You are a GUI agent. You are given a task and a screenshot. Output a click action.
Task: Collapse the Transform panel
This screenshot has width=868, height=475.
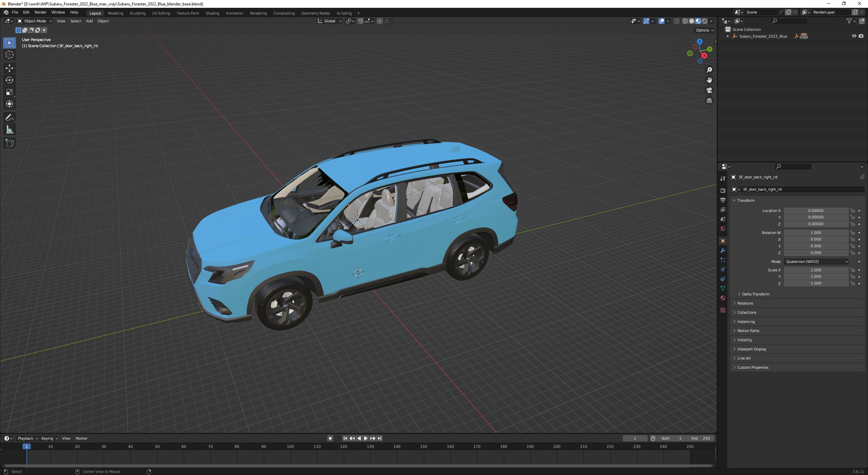point(746,201)
